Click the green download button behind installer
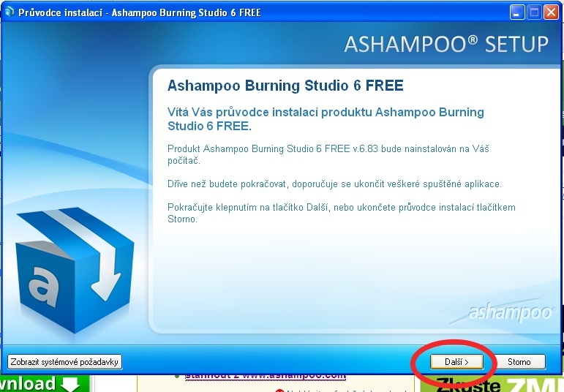The image size is (564, 392). pyautogui.click(x=44, y=384)
